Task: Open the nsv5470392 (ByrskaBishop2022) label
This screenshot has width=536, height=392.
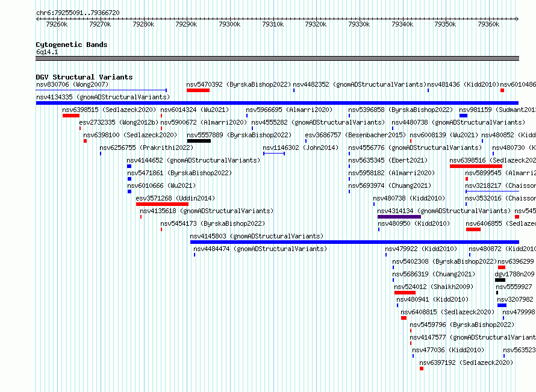Action: click(238, 84)
